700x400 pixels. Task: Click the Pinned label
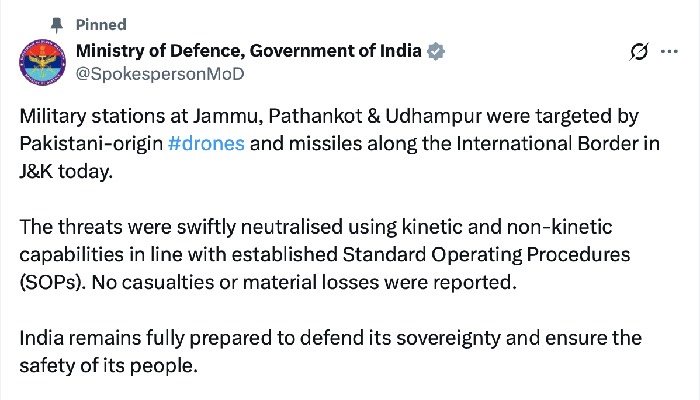coord(101,25)
